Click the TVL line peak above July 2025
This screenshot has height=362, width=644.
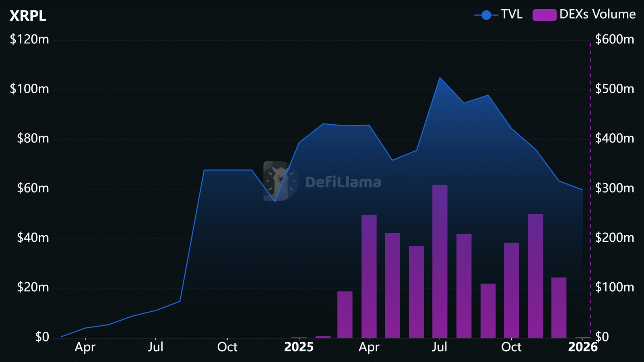(x=440, y=78)
